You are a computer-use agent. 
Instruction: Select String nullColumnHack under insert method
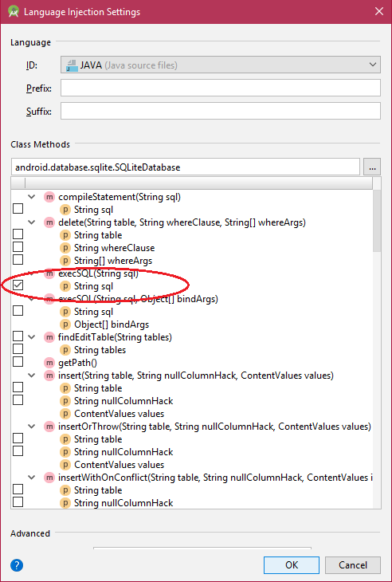(x=123, y=401)
